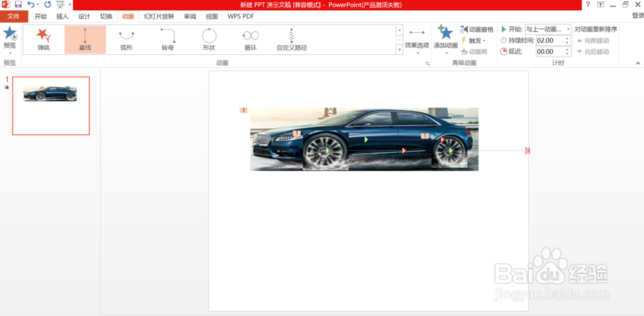Open Ribbon Display Options icon

600,5
